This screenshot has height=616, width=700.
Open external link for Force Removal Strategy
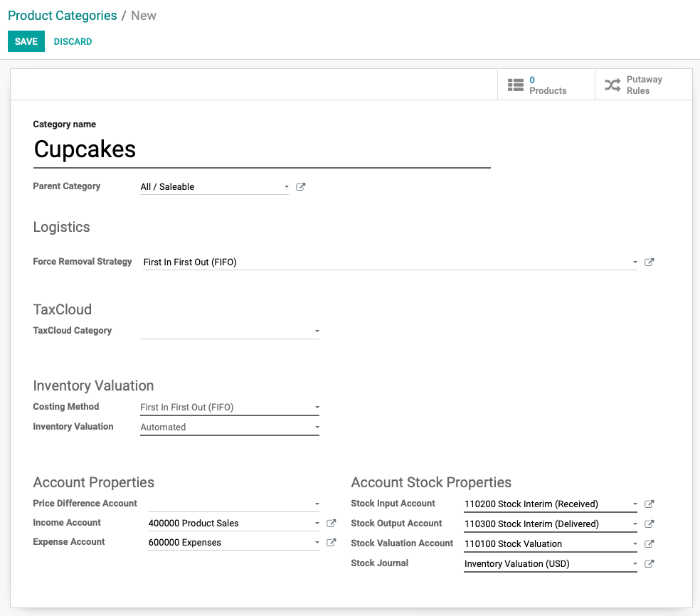click(649, 262)
